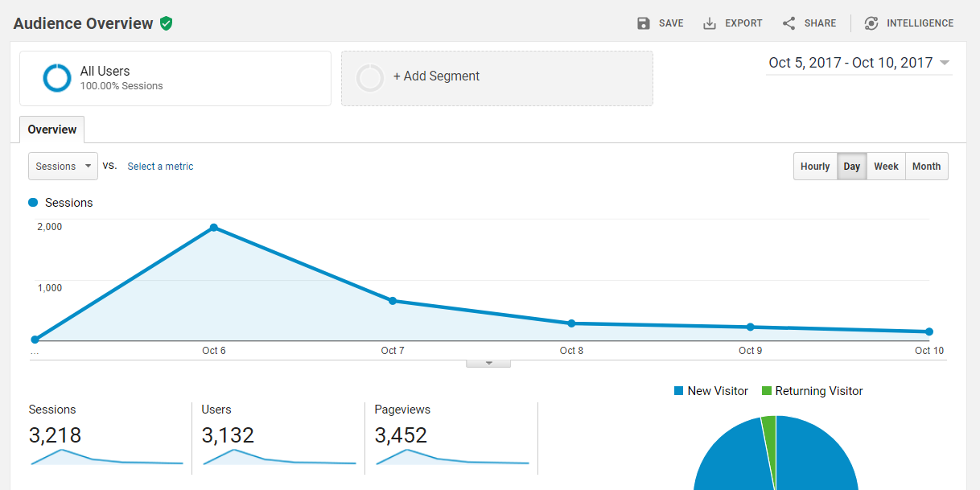
Task: Click the Audience Overview title
Action: click(83, 23)
